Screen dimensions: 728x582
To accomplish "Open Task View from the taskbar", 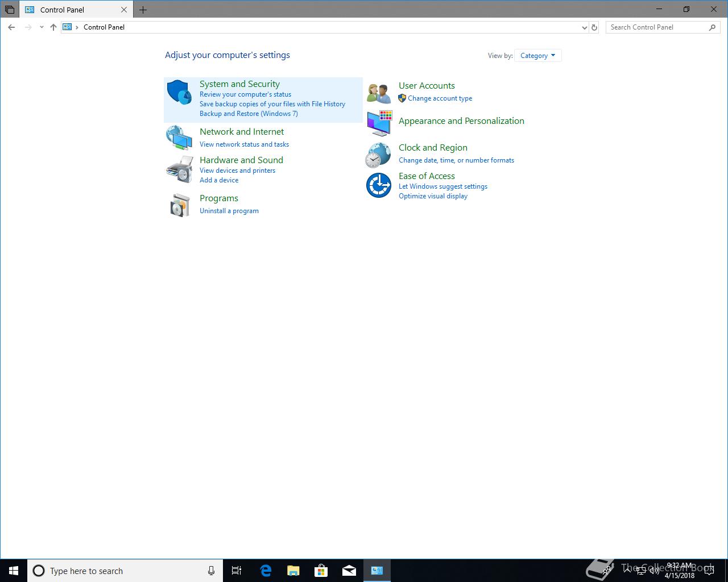I will (237, 571).
